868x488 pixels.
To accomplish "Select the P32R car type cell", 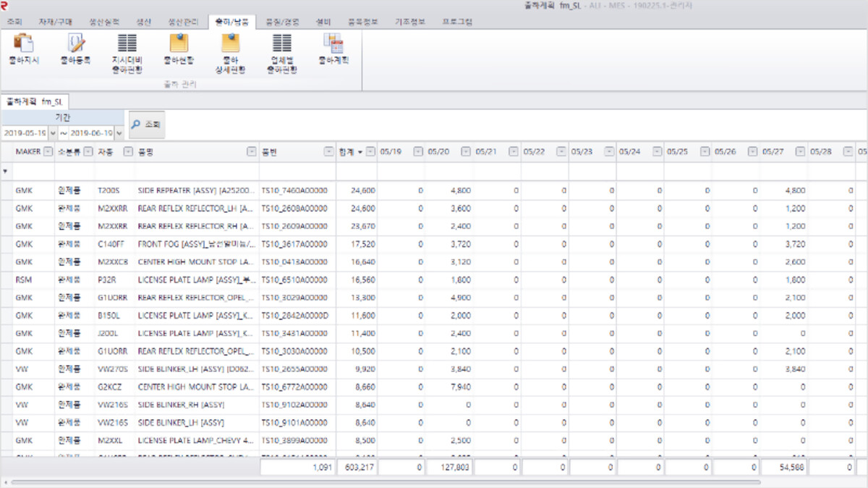I will click(116, 279).
